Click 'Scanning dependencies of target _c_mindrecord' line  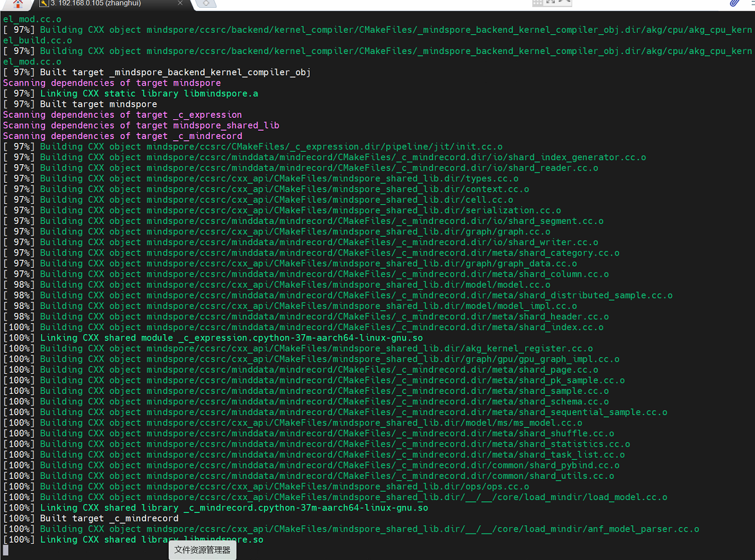pos(122,136)
